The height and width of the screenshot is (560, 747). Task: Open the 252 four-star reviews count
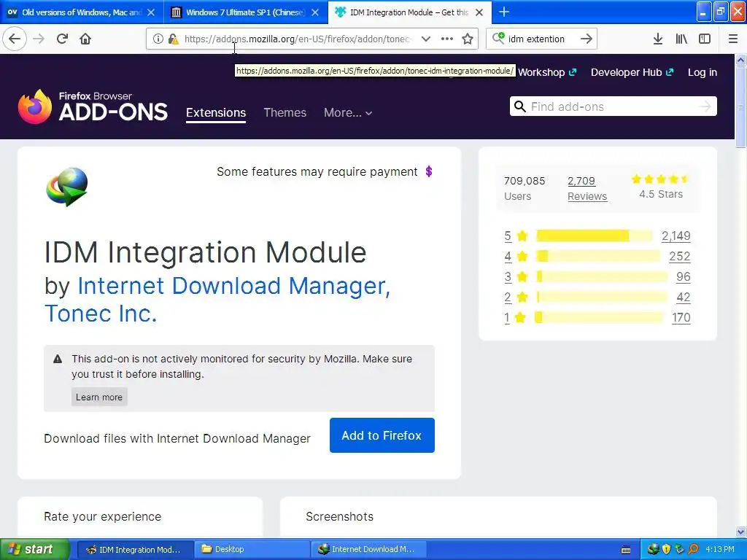pyautogui.click(x=680, y=256)
